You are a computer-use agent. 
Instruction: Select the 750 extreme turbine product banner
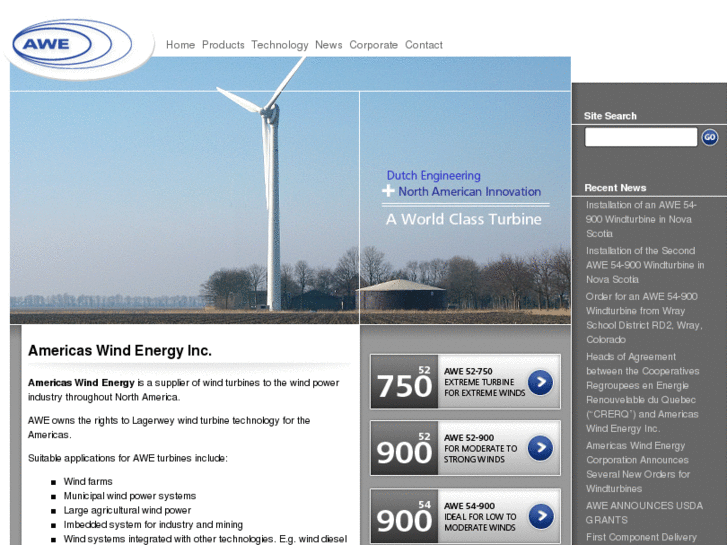pyautogui.click(x=465, y=381)
